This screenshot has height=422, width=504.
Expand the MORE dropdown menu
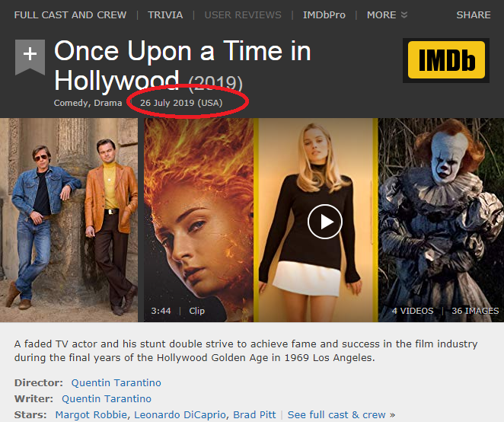tap(387, 14)
